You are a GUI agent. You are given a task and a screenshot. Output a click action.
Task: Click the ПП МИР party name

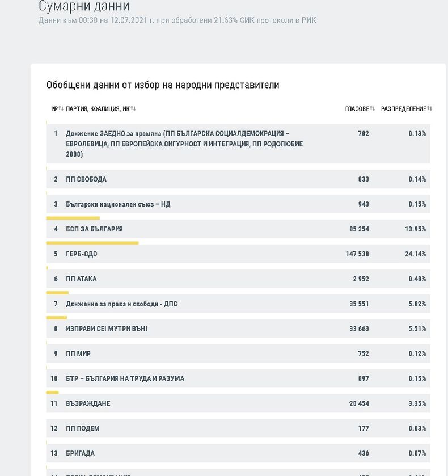[x=78, y=353]
